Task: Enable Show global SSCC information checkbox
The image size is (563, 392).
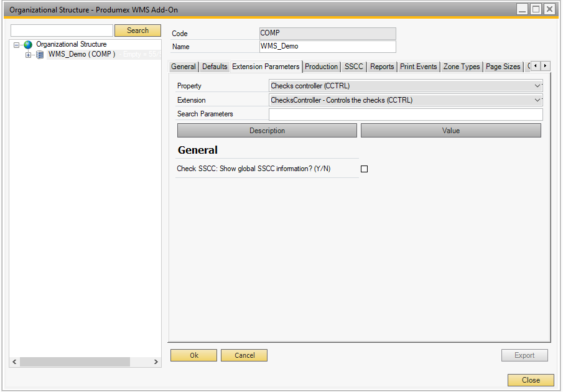Action: click(x=365, y=169)
